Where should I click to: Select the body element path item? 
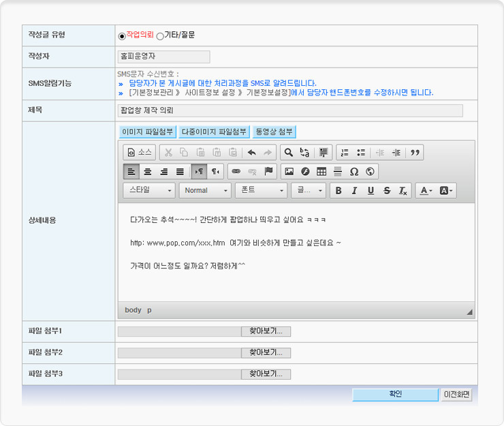(x=133, y=310)
